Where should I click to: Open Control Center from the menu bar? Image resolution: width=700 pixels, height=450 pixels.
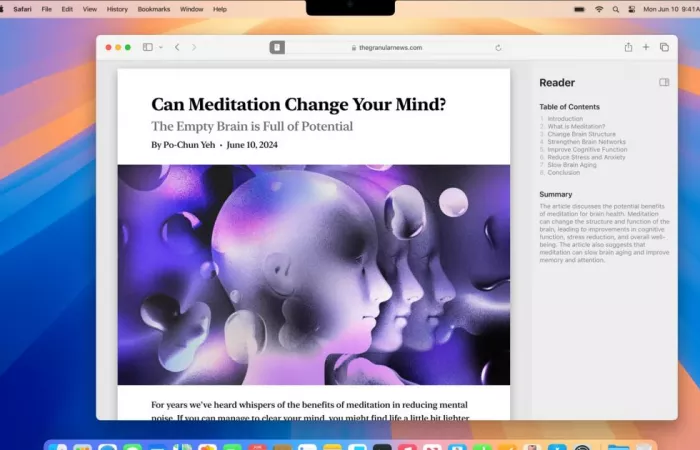tap(631, 9)
